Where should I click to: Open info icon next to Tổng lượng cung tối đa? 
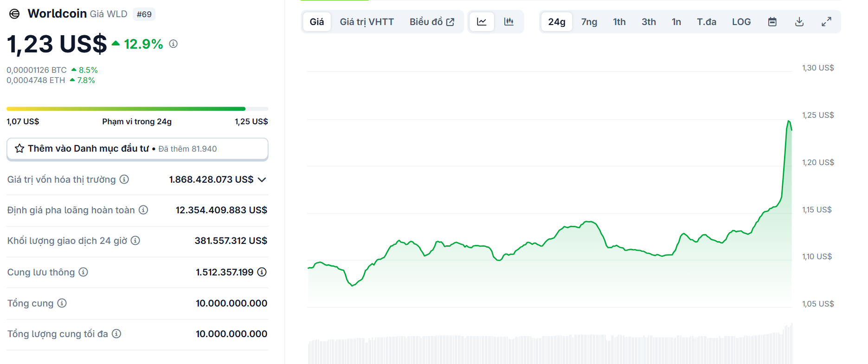pyautogui.click(x=116, y=334)
